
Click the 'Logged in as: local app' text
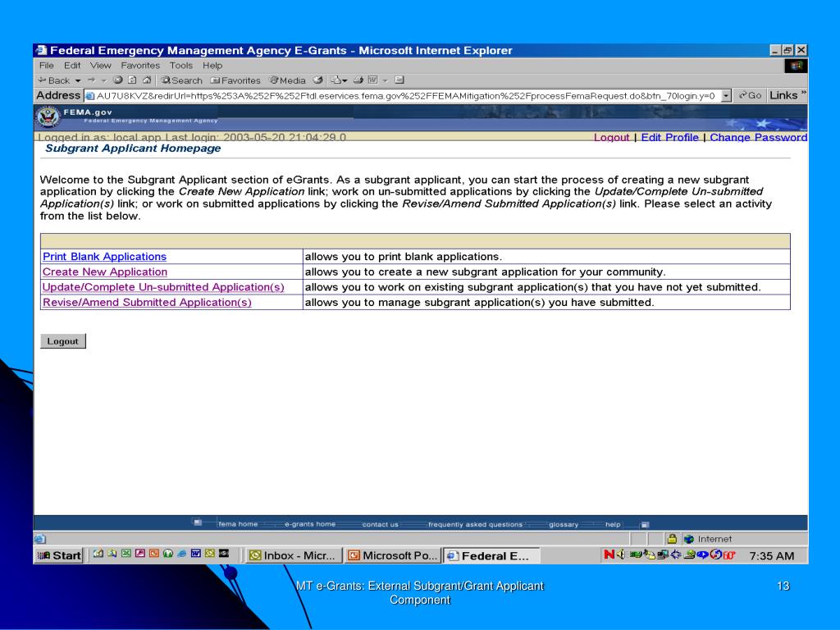click(99, 137)
